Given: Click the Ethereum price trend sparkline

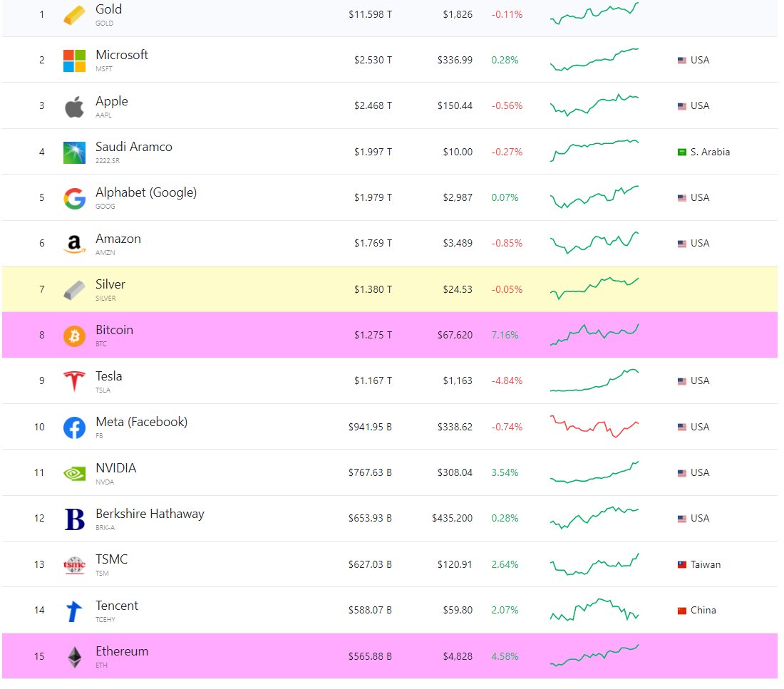Looking at the screenshot, I should click(594, 656).
